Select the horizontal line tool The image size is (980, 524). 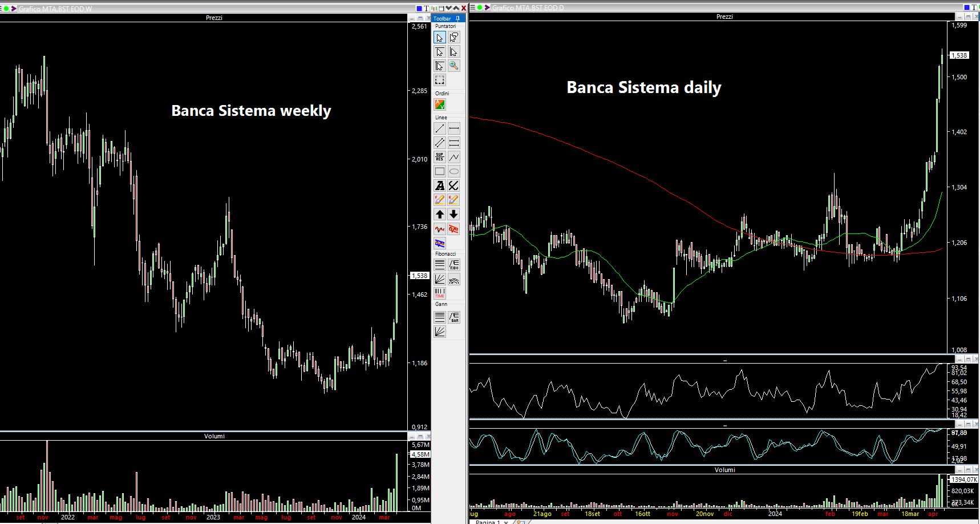coord(453,128)
